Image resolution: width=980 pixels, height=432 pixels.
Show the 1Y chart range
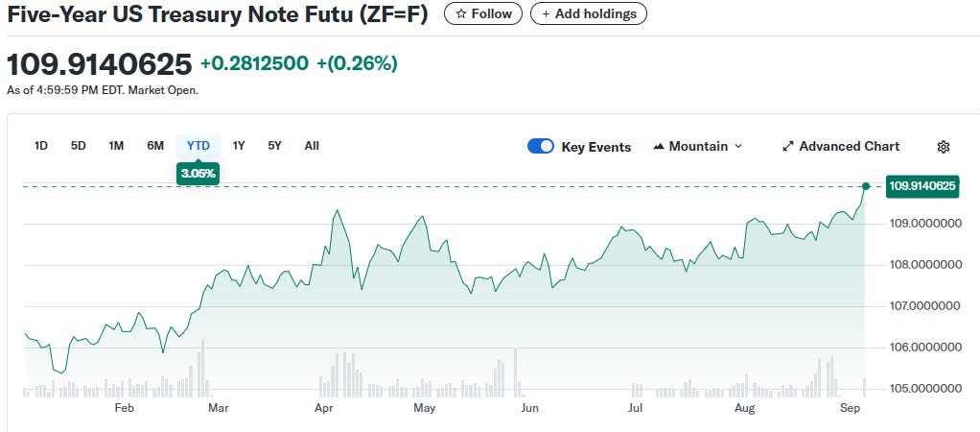tap(239, 146)
